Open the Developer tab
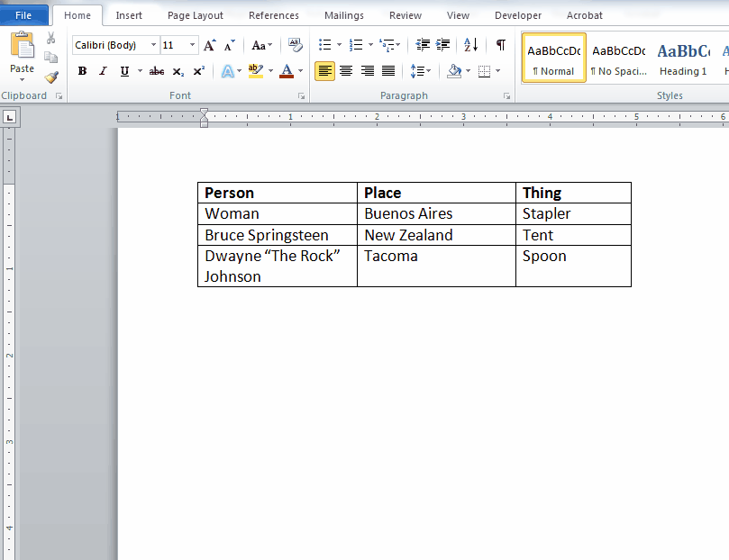This screenshot has width=729, height=560. (x=517, y=14)
